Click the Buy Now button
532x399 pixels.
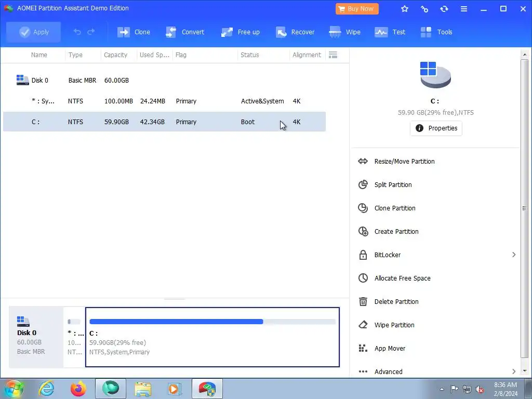point(357,9)
